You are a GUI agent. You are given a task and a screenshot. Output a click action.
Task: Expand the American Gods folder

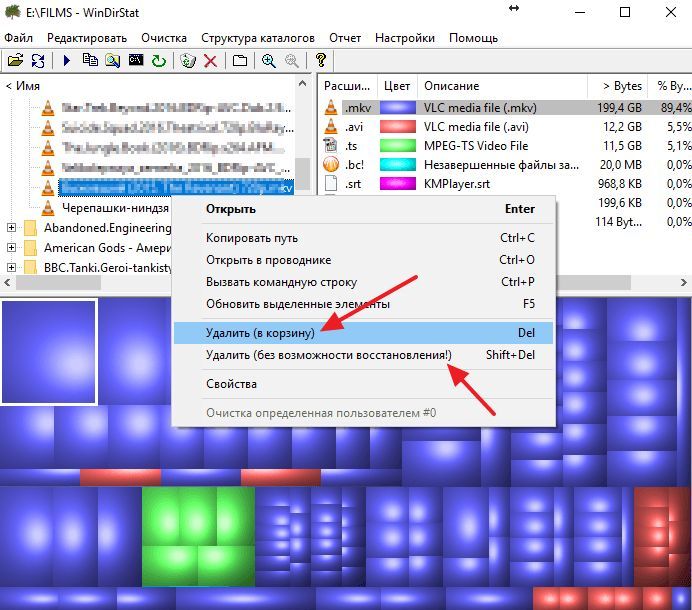[x=11, y=248]
